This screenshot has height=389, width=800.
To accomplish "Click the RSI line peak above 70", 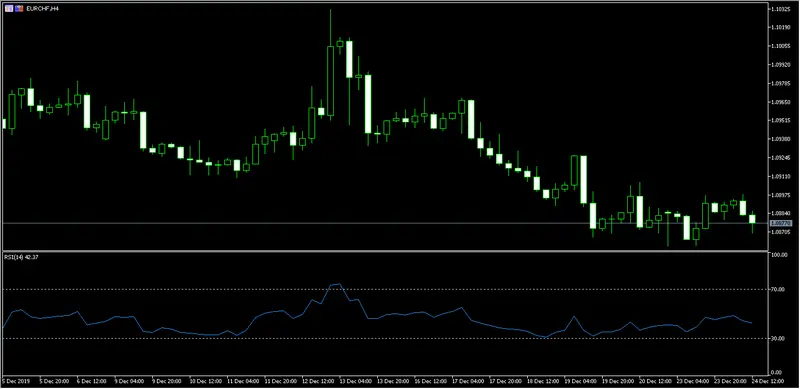I will (338, 284).
